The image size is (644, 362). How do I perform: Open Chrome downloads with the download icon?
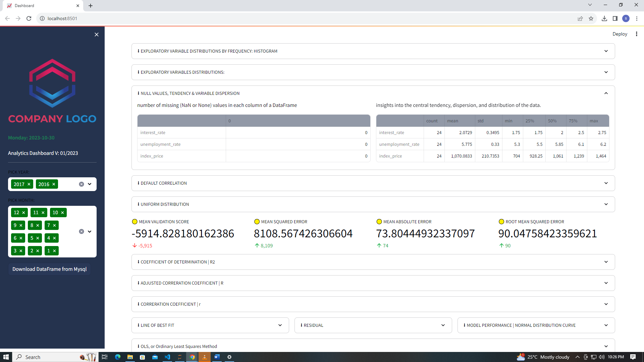click(605, 18)
